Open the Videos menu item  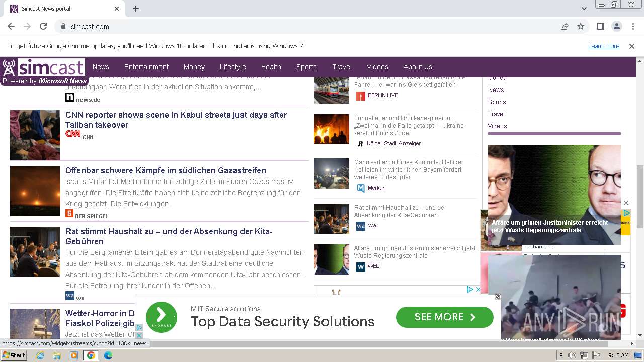pos(377,67)
